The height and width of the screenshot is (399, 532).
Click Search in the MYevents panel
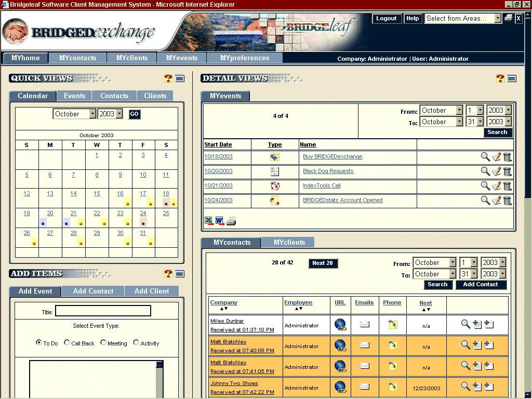coord(497,132)
